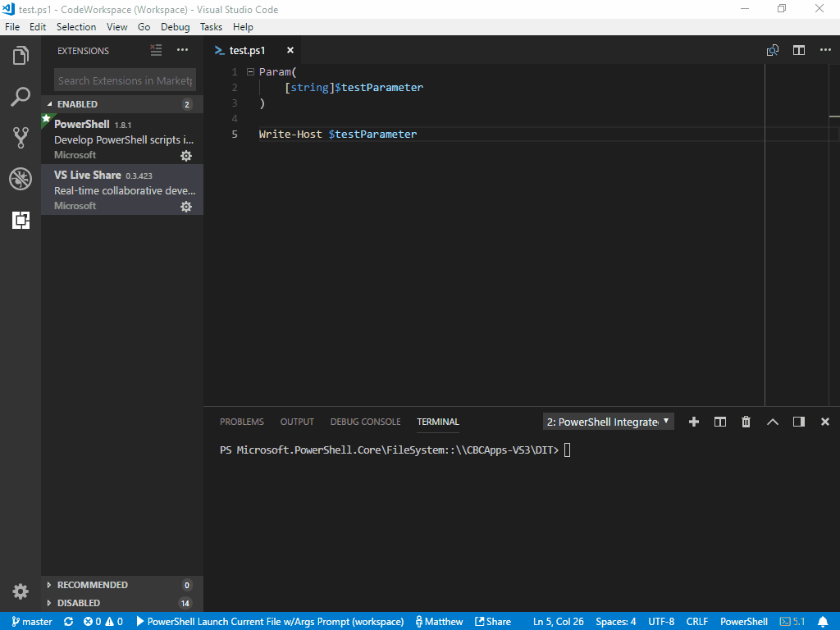Open Live Share icon in editor title bar
Image resolution: width=840 pixels, height=630 pixels.
click(x=772, y=50)
